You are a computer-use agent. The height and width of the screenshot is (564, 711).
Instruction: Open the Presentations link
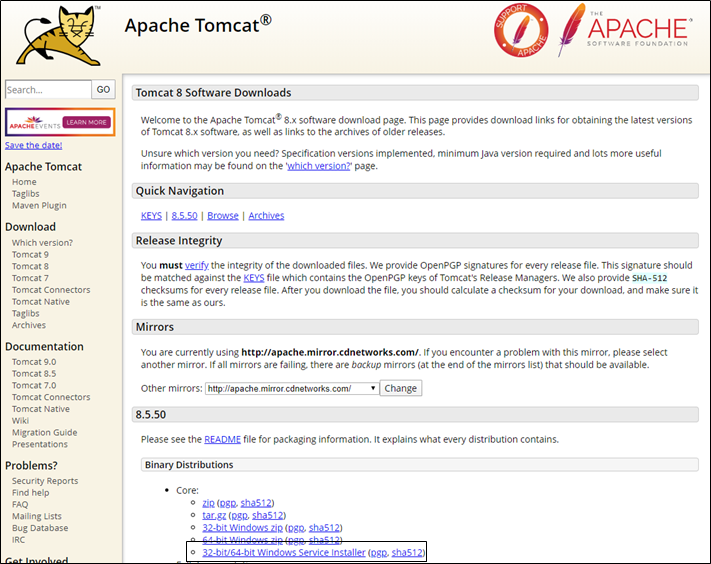click(x=39, y=444)
